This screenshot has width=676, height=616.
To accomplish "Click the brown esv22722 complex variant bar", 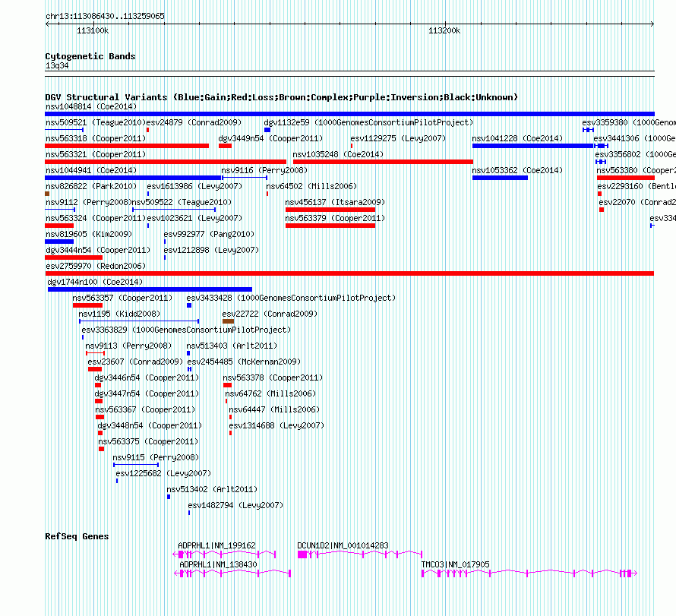I will (x=228, y=321).
